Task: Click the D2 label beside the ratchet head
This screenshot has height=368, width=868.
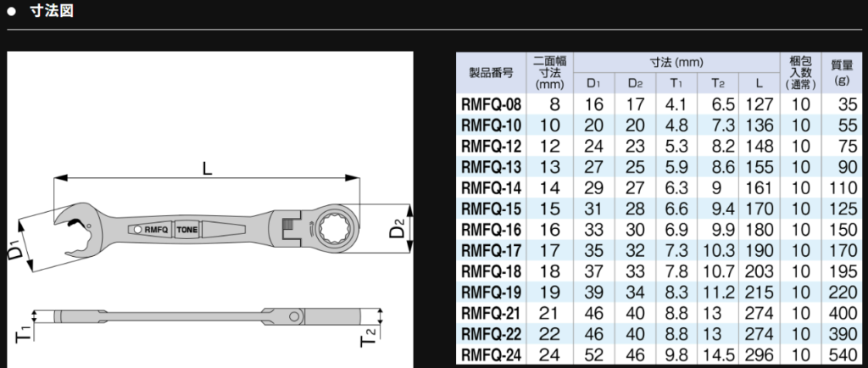Action: coord(396,229)
